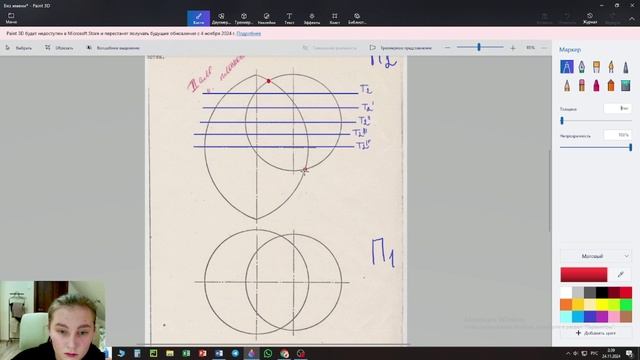Open WhatsApp from the taskbar

268,353
